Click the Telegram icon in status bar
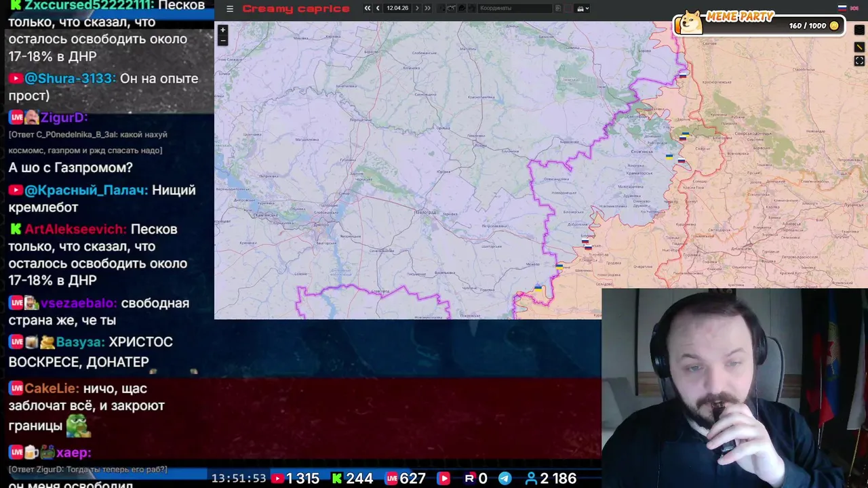This screenshot has height=488, width=868. (x=505, y=479)
